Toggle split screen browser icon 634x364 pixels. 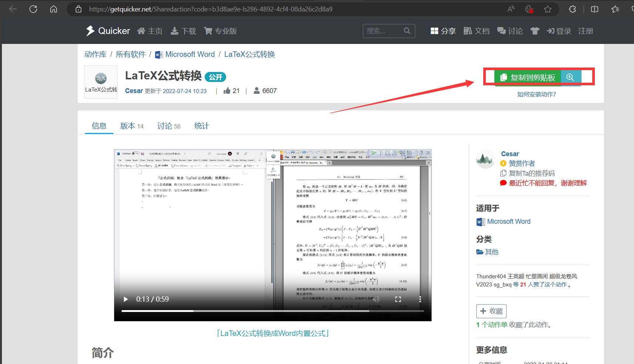(x=594, y=9)
